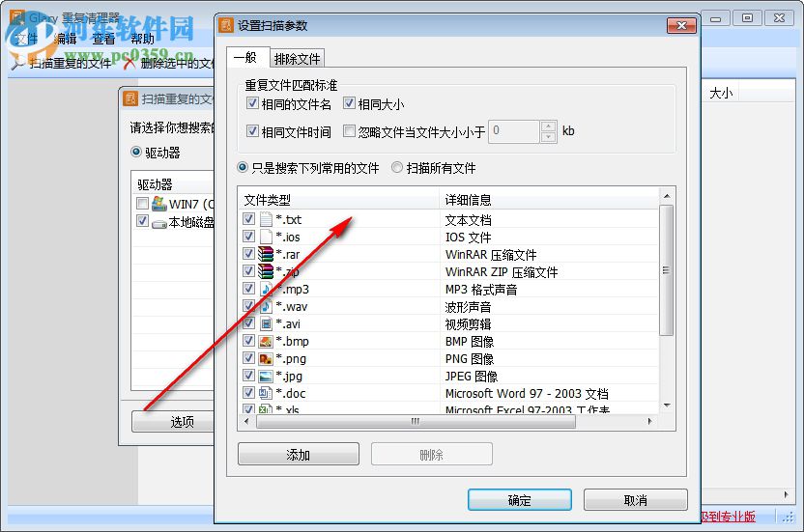The width and height of the screenshot is (804, 532).
Task: Click the vertical scrollbar thumb in file list
Action: (x=666, y=270)
